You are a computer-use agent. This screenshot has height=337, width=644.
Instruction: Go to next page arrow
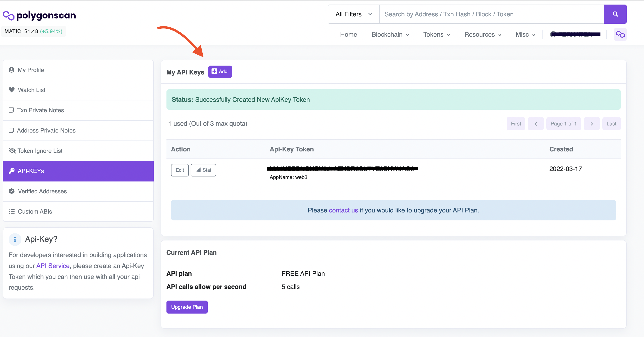tap(591, 124)
